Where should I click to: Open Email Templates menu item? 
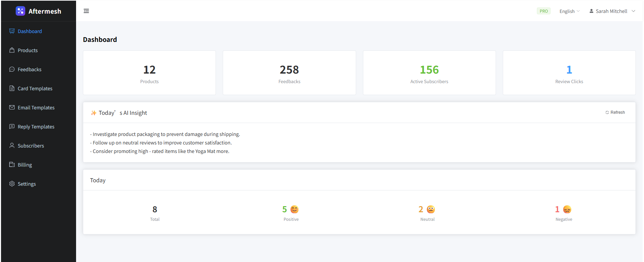pyautogui.click(x=39, y=107)
